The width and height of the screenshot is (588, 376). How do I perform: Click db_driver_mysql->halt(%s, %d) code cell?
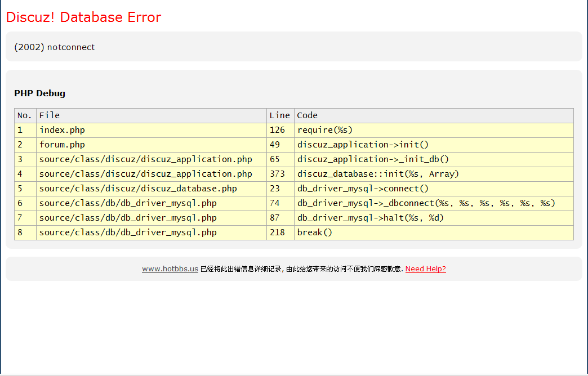click(434, 218)
